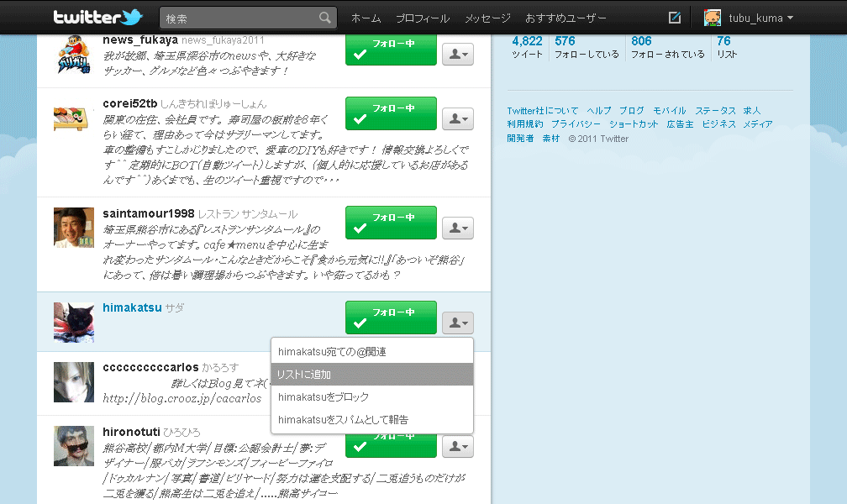Image resolution: width=847 pixels, height=504 pixels.
Task: Click hironotuti profile avatar
Action: (74, 446)
